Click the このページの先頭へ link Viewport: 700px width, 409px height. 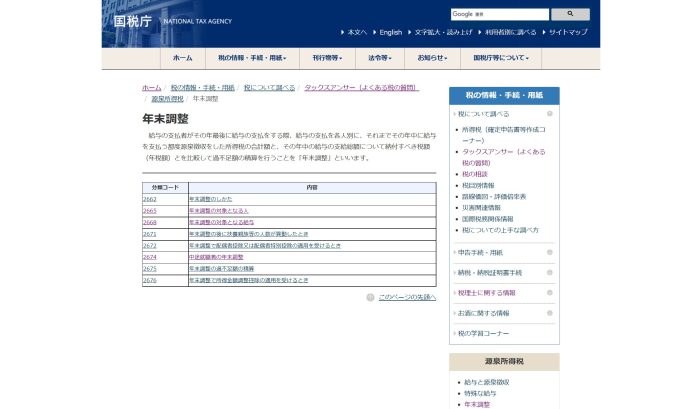tap(407, 297)
